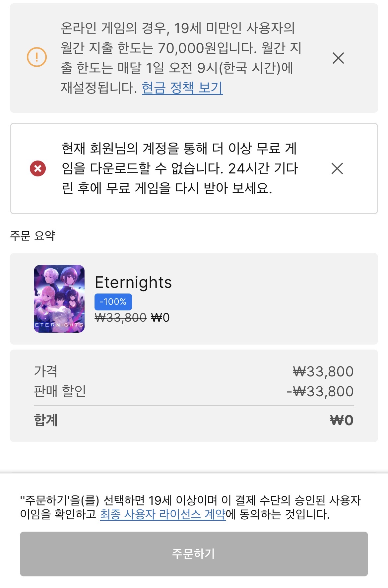Image resolution: width=388 pixels, height=588 pixels.
Task: Click the blue -100% discount badge
Action: pyautogui.click(x=113, y=302)
